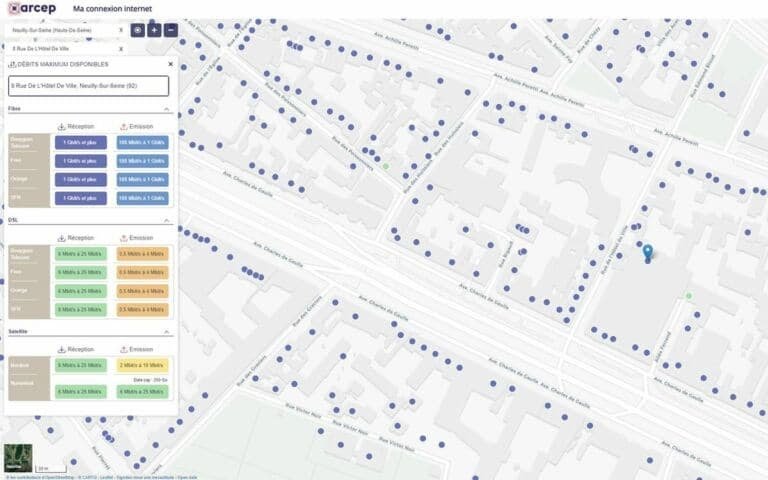The width and height of the screenshot is (768, 480).
Task: Collapse the DSL section
Action: [x=167, y=221]
